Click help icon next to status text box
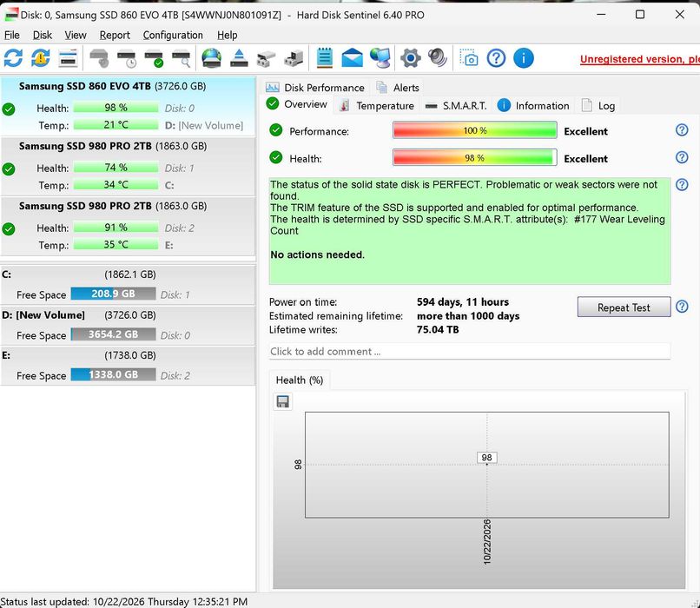Image resolution: width=700 pixels, height=608 pixels. click(x=681, y=184)
